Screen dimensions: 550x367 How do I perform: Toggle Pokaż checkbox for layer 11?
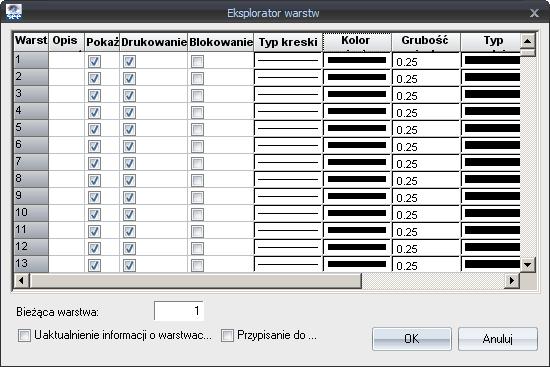(94, 232)
